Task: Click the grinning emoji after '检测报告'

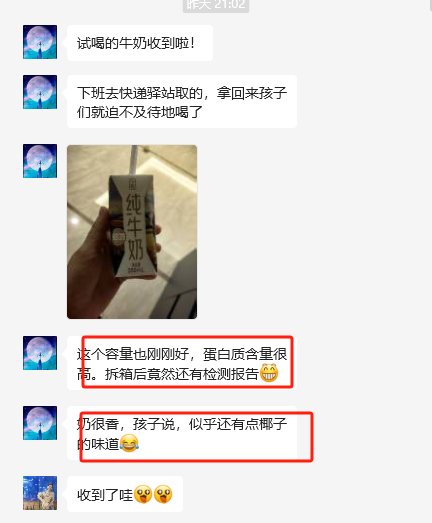Action: [269, 373]
